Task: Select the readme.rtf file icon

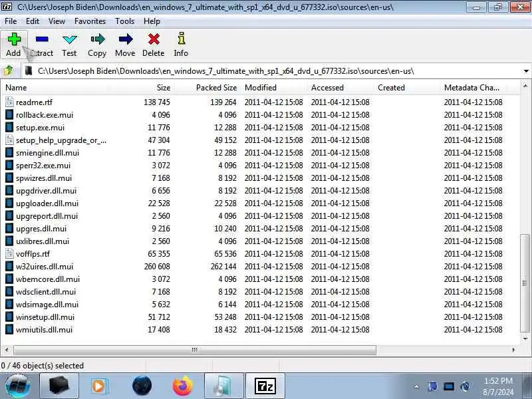Action: [9, 102]
